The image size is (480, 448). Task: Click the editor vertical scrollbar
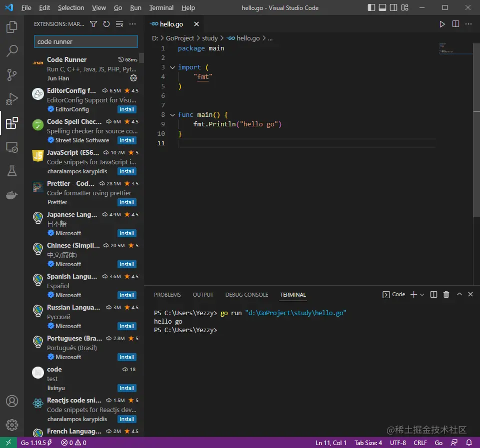point(476,130)
